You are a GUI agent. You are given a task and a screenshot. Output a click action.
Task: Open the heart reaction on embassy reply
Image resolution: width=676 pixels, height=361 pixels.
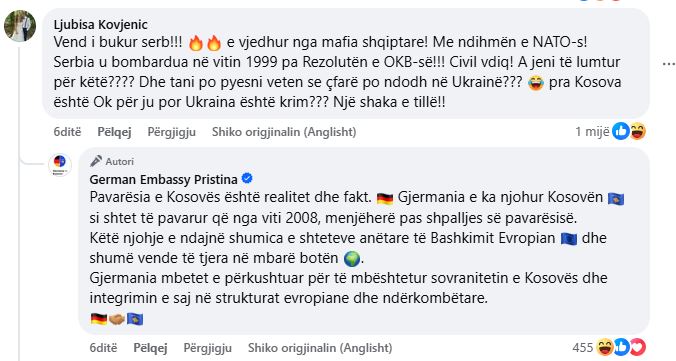(638, 347)
